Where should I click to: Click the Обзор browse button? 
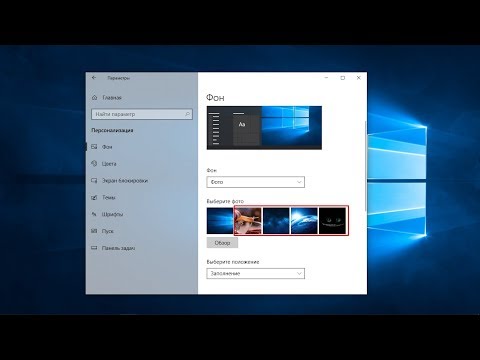coord(222,243)
